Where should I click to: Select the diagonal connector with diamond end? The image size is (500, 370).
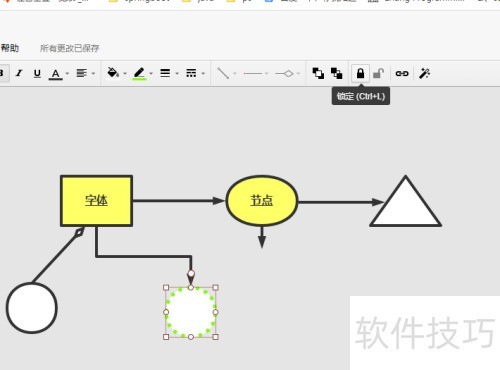59,255
